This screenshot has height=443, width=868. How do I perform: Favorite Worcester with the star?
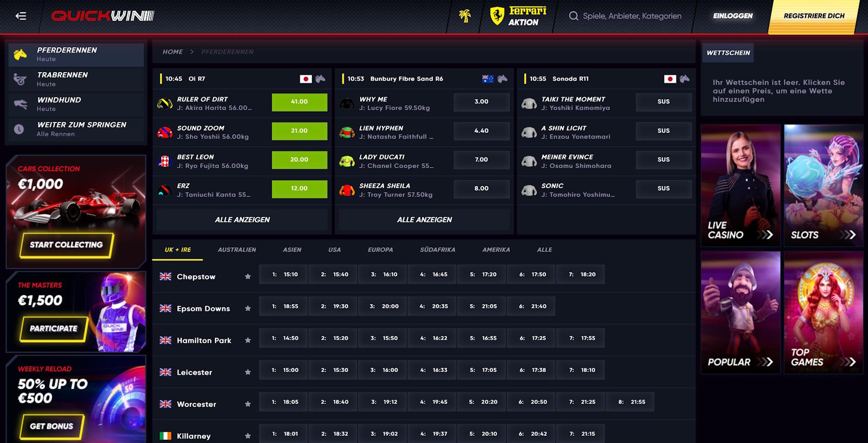point(248,404)
